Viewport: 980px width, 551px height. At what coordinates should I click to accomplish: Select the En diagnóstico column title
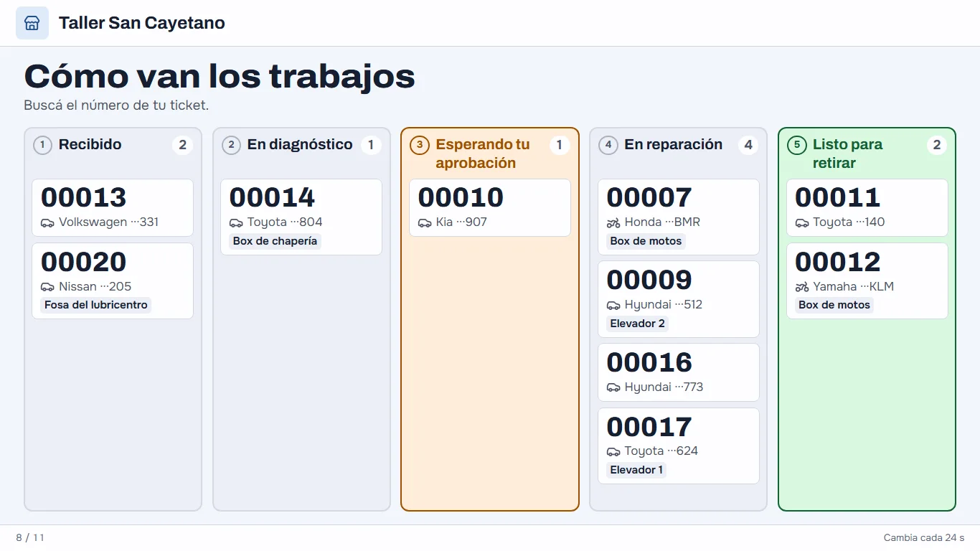pos(300,144)
